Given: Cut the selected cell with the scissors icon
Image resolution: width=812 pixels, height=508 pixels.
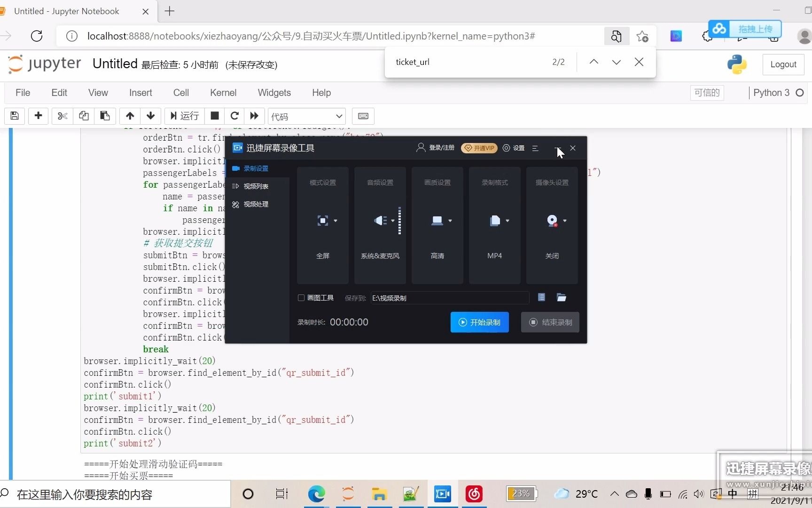Looking at the screenshot, I should click(x=62, y=116).
